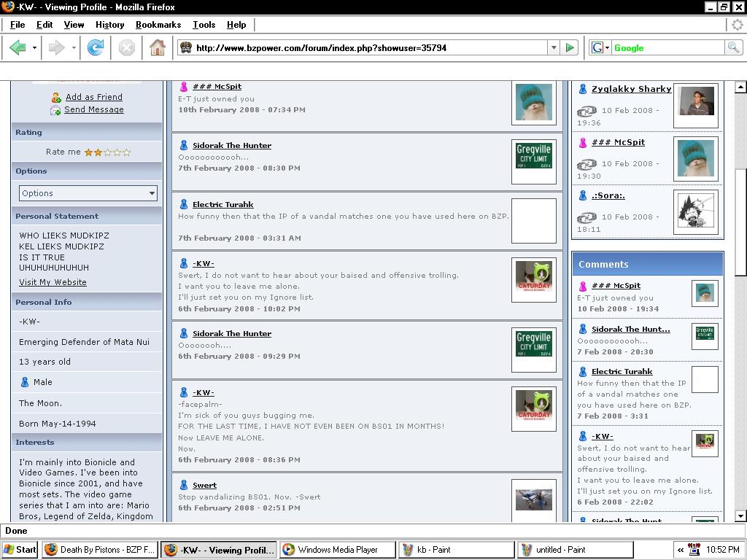This screenshot has height=560, width=747.
Task: Click the Windows Media Player taskbar icon
Action: (x=288, y=550)
